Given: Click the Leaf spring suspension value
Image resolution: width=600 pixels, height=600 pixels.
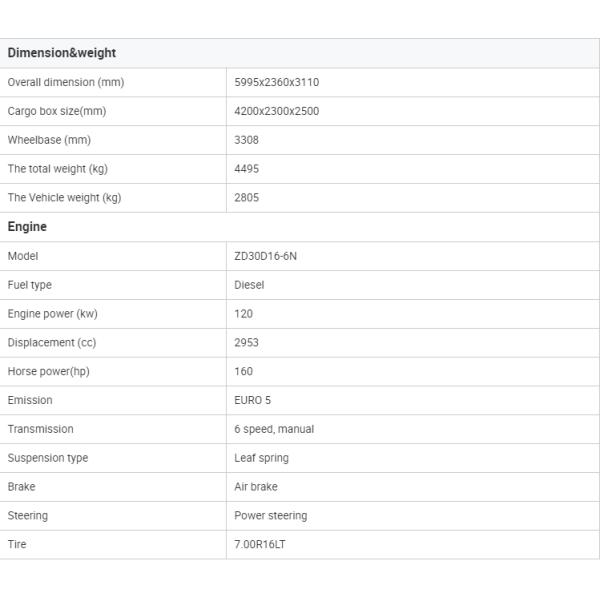Looking at the screenshot, I should click(x=262, y=458).
